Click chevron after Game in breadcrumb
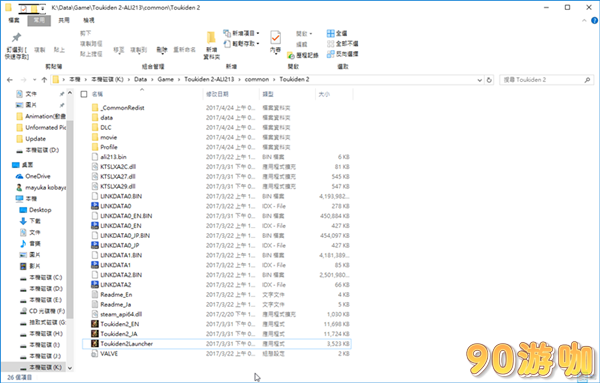 coord(179,80)
